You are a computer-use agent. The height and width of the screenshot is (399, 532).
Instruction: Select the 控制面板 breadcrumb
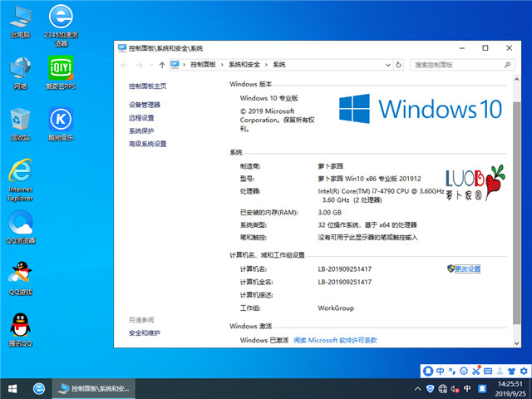[x=203, y=65]
